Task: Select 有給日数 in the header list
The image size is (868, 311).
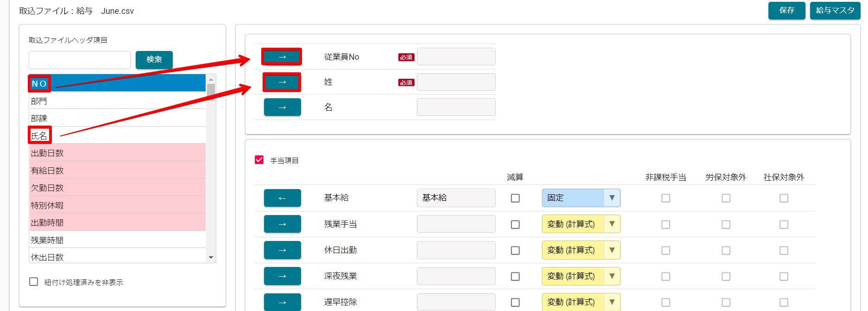Action: (117, 170)
